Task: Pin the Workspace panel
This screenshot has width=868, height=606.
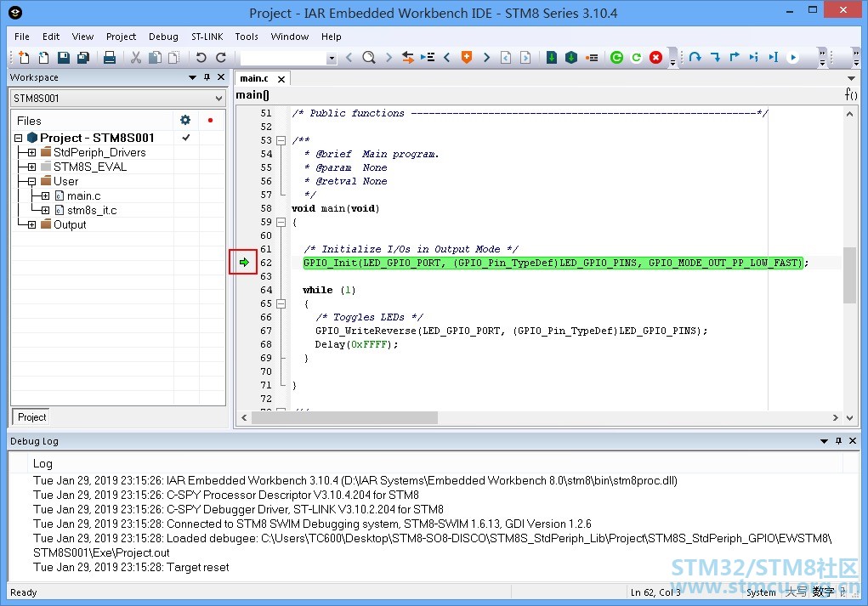Action: (x=207, y=77)
